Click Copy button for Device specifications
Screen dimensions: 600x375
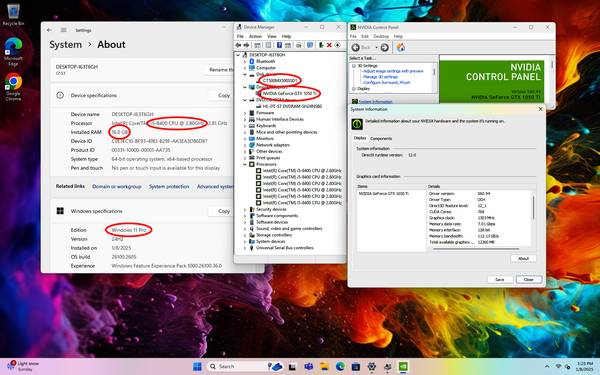224,95
